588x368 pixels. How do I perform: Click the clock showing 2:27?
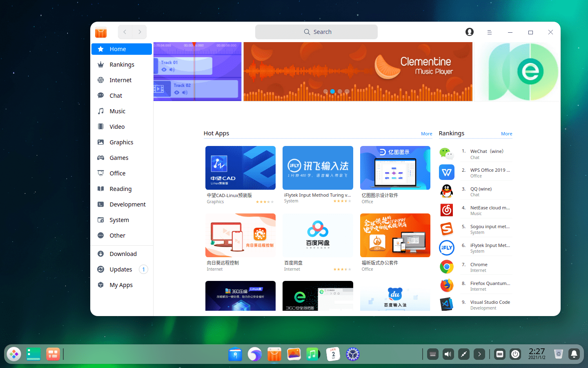[x=537, y=354]
